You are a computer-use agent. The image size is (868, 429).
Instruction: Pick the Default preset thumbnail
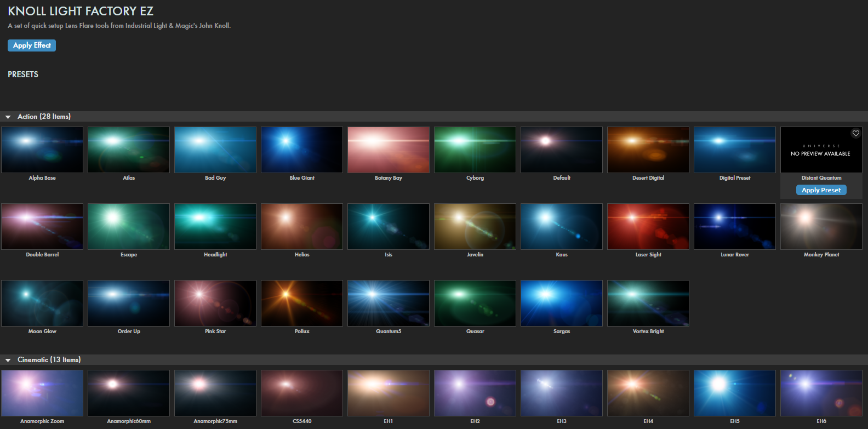tap(562, 150)
